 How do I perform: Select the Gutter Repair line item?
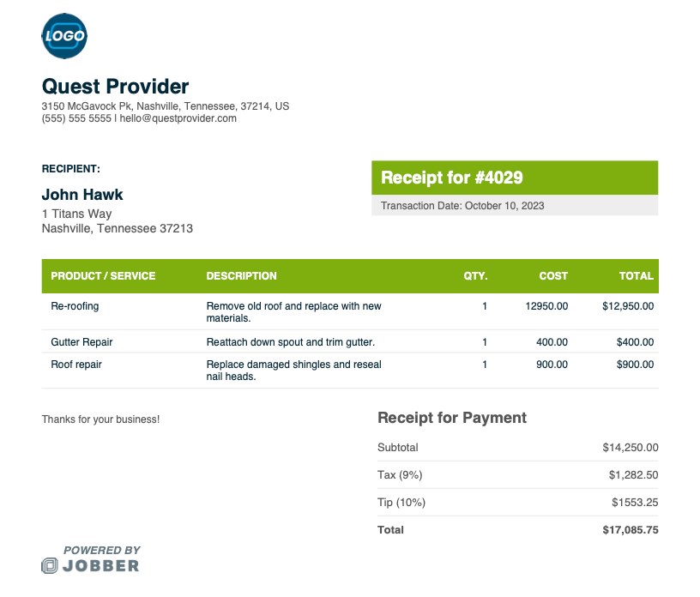coord(81,342)
